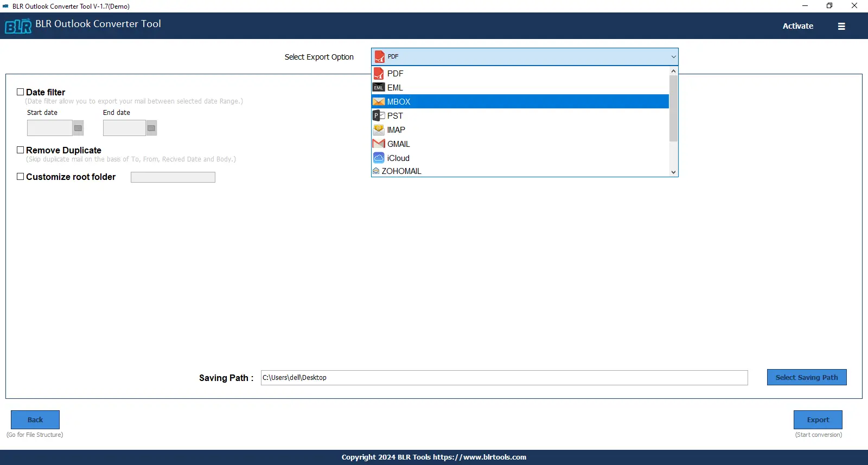Click the IMAP mail icon
This screenshot has width=868, height=465.
point(379,130)
